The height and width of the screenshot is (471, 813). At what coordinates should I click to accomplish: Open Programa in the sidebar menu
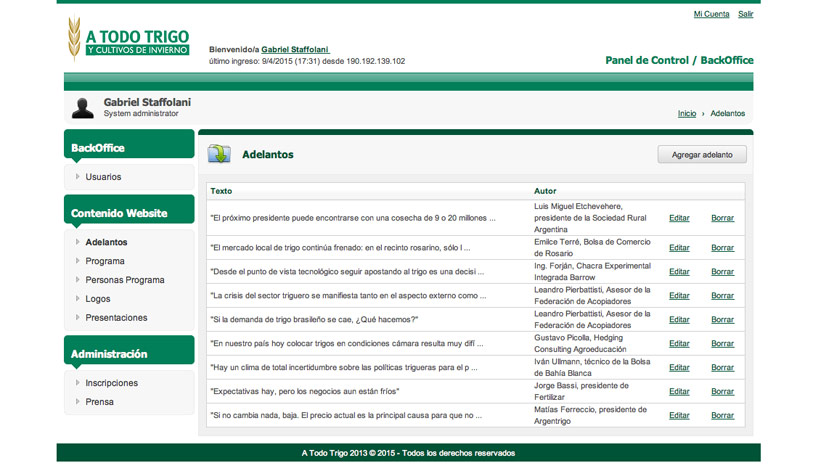pos(105,261)
